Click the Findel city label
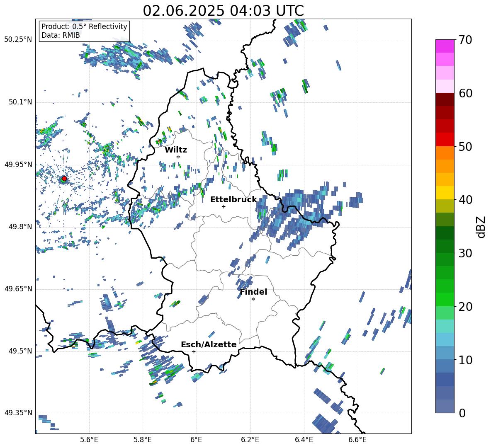 [x=253, y=292]
